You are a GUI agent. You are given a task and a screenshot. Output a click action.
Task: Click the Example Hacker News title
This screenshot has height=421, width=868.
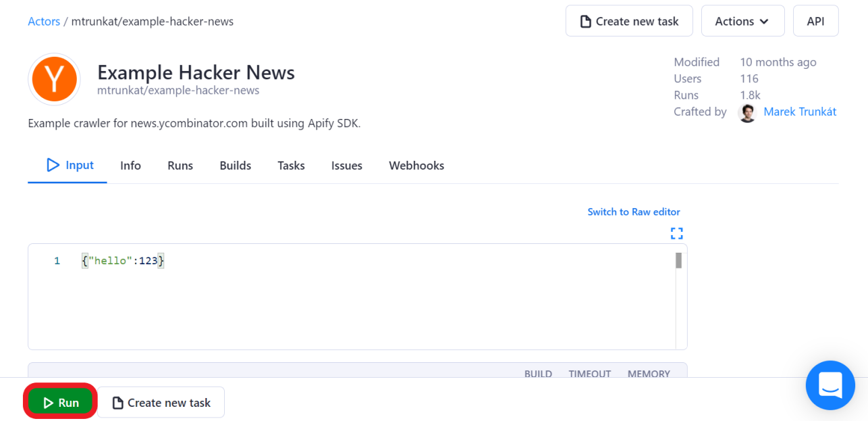click(196, 72)
